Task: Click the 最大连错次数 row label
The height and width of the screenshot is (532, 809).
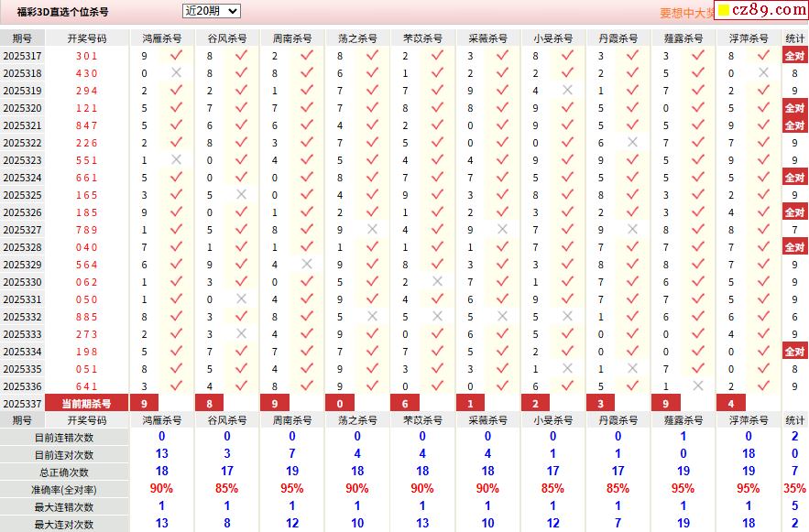Action: (64, 507)
